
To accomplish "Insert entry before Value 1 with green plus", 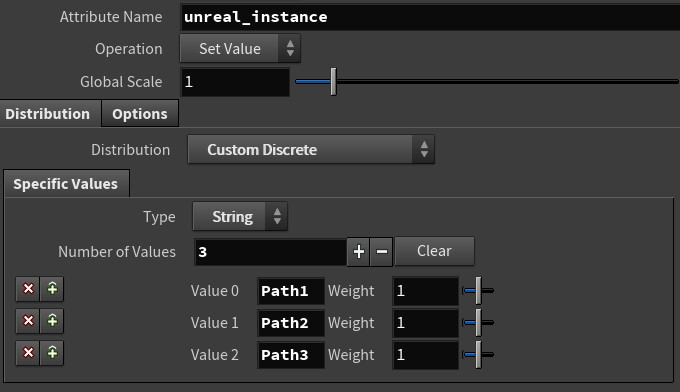I will click(x=52, y=321).
